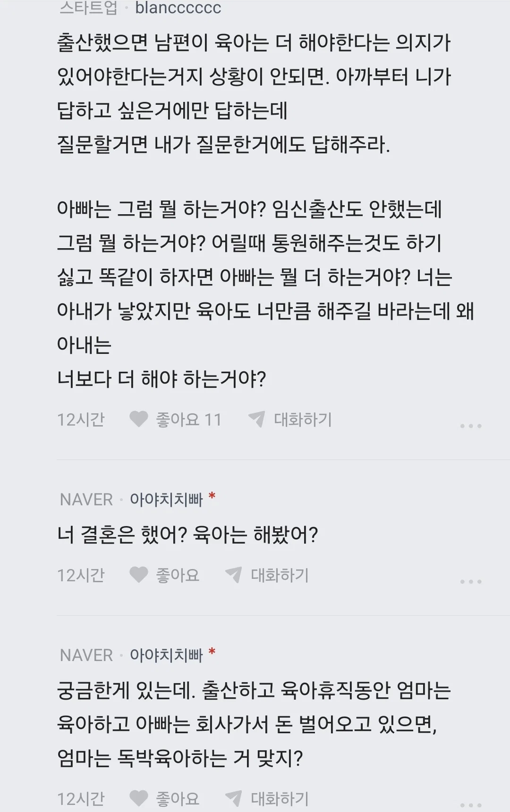Screen dimensions: 510x812
Task: Open 아야치치빠 profile on third comment
Action: [x=166, y=655]
